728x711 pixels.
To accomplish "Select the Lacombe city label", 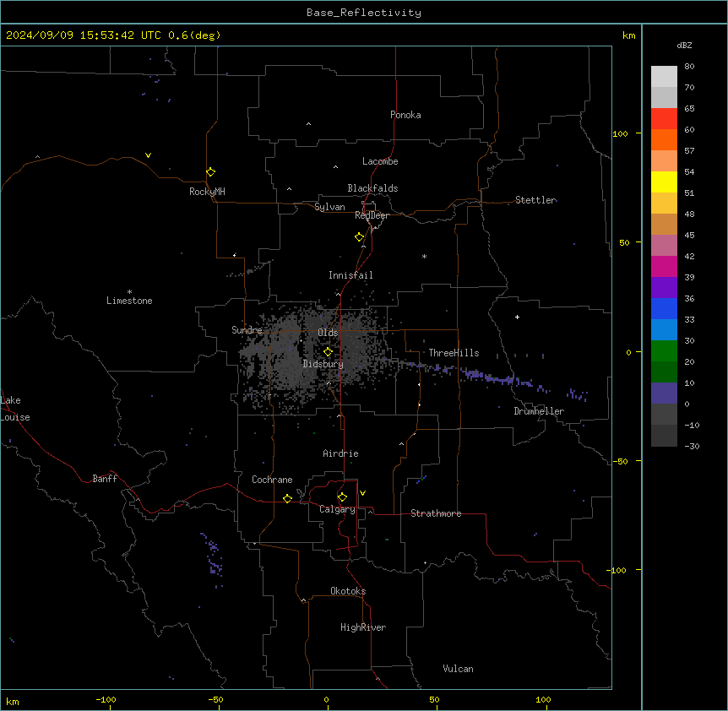I will [380, 161].
